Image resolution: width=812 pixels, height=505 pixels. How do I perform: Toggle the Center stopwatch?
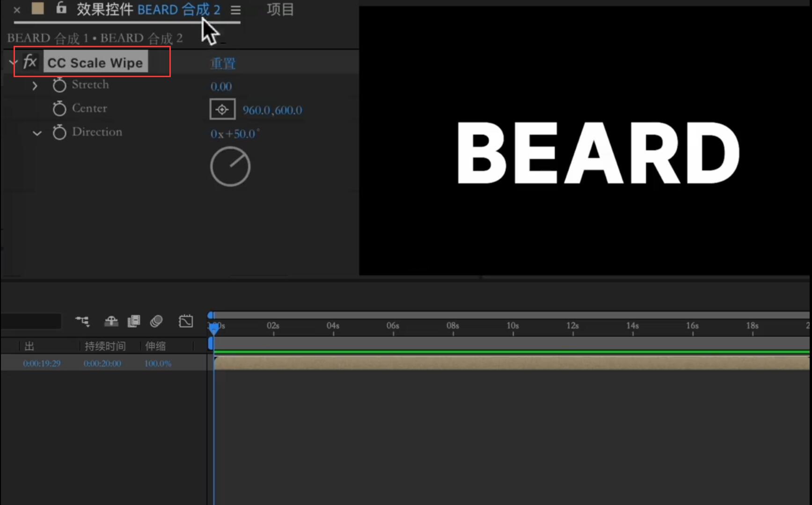59,108
